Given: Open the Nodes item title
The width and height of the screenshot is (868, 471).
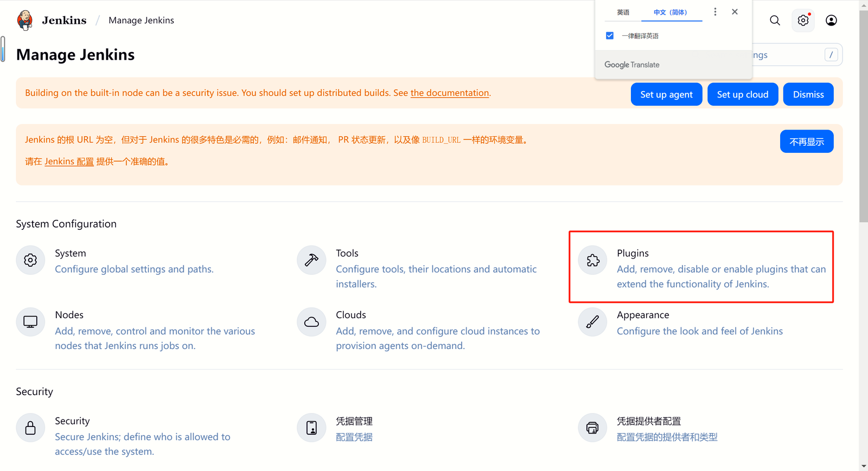Looking at the screenshot, I should tap(69, 315).
